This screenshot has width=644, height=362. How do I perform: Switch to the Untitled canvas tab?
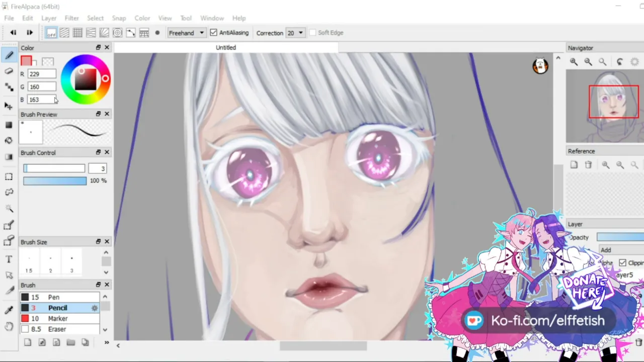click(226, 47)
